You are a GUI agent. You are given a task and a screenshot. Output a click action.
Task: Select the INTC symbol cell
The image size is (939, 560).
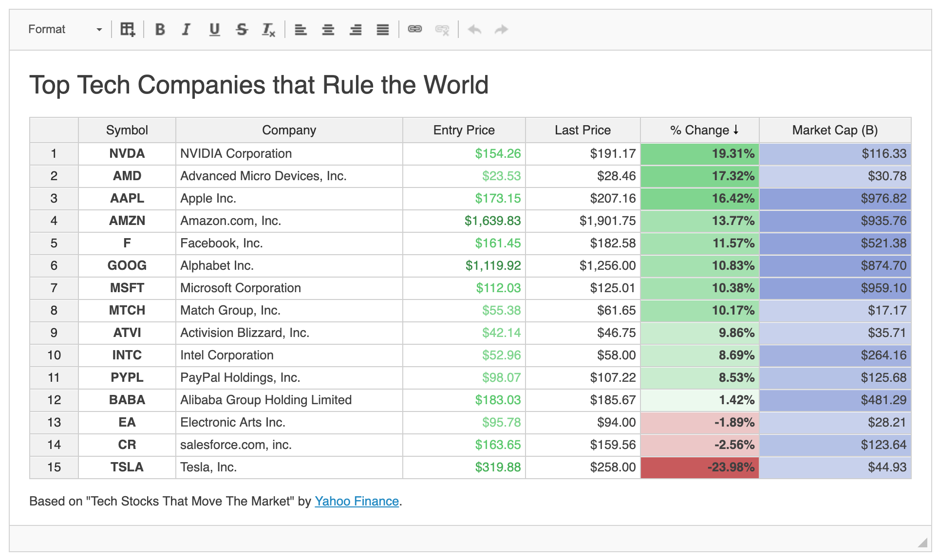[127, 355]
